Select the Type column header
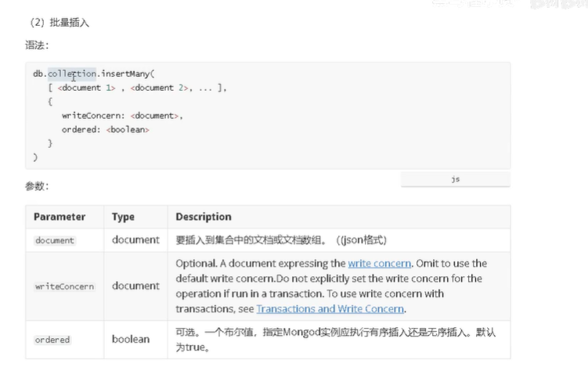The image size is (588, 378). (x=123, y=217)
